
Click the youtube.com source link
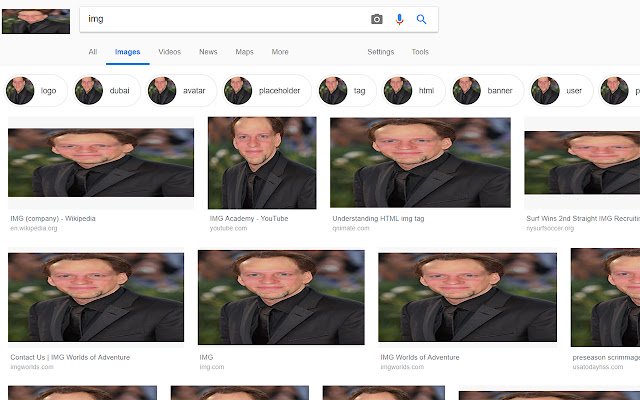click(x=228, y=228)
